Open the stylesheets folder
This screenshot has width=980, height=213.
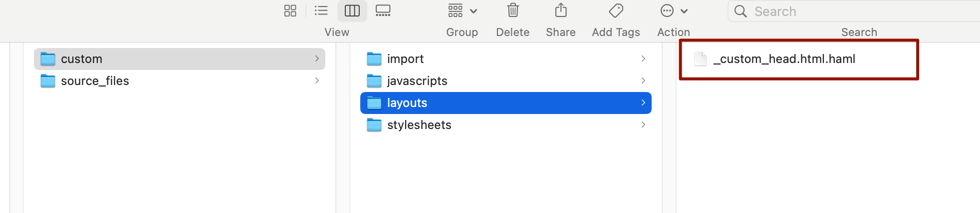[x=506, y=125]
